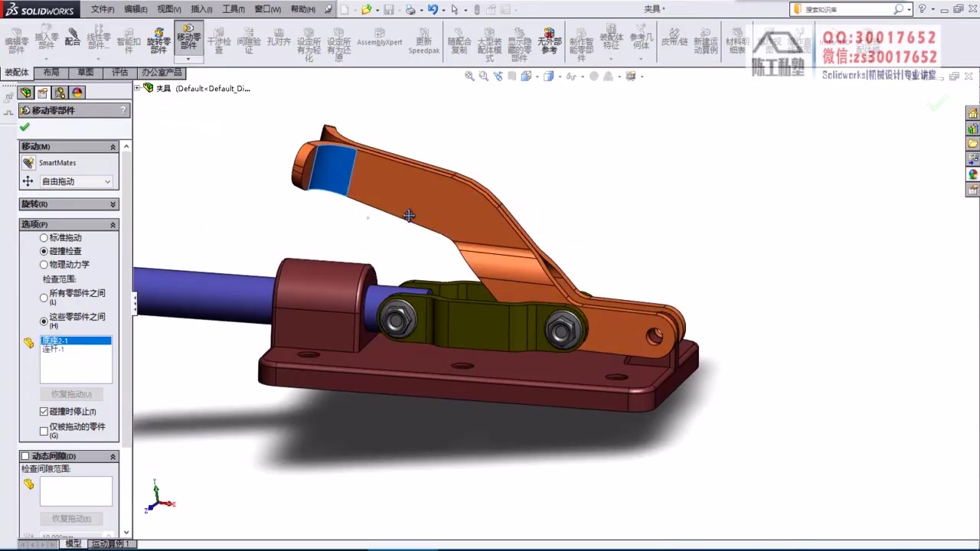Select the 这些零部件之间 radio button
The image size is (980, 551).
tap(44, 321)
